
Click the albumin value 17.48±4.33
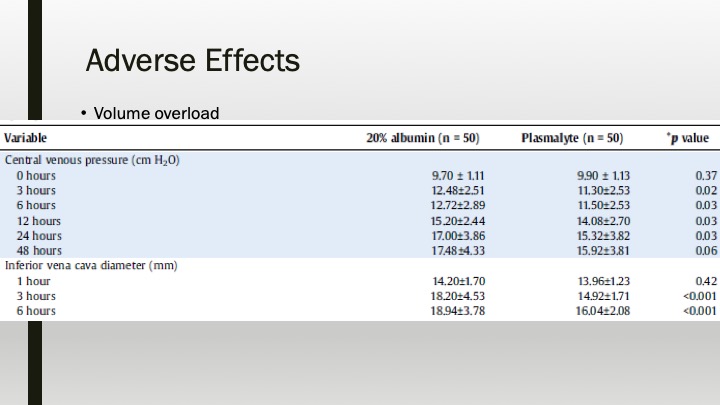(x=457, y=250)
